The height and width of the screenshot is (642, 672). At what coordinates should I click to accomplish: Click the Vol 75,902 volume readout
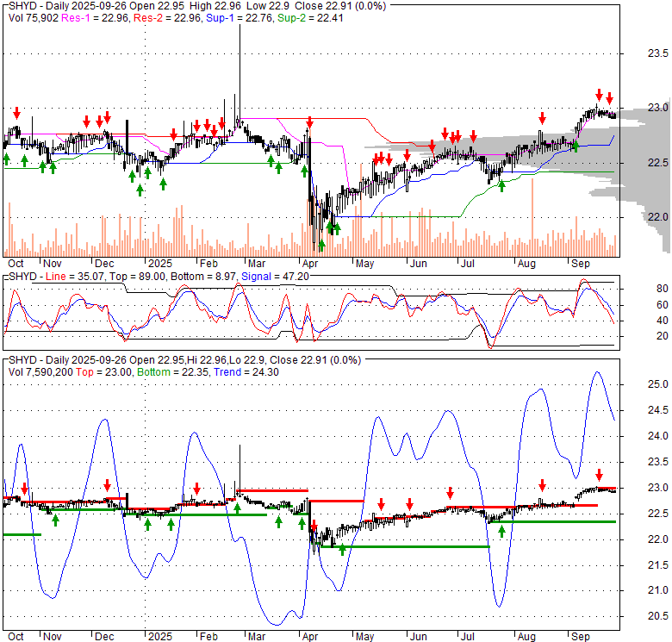coord(34,18)
